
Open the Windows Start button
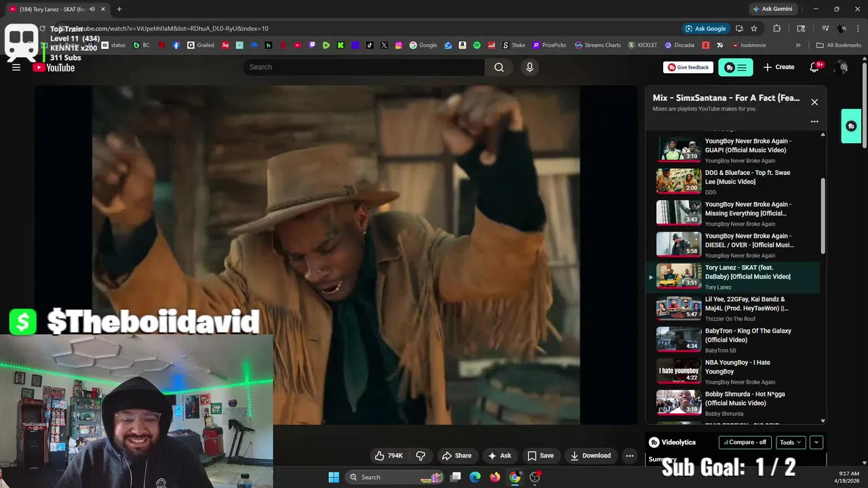point(334,477)
